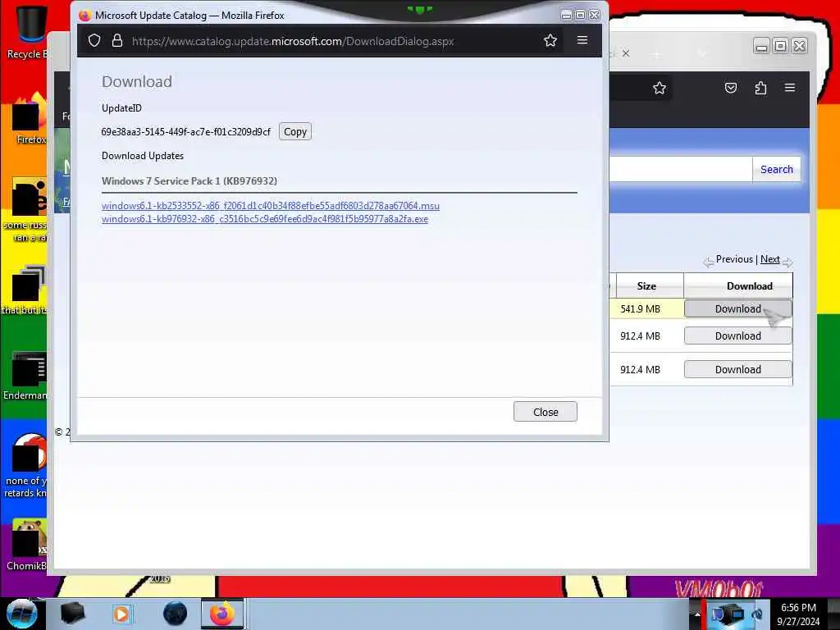Click Download in the last 912.4 MB row
Viewport: 840px width, 630px height.
[737, 370]
